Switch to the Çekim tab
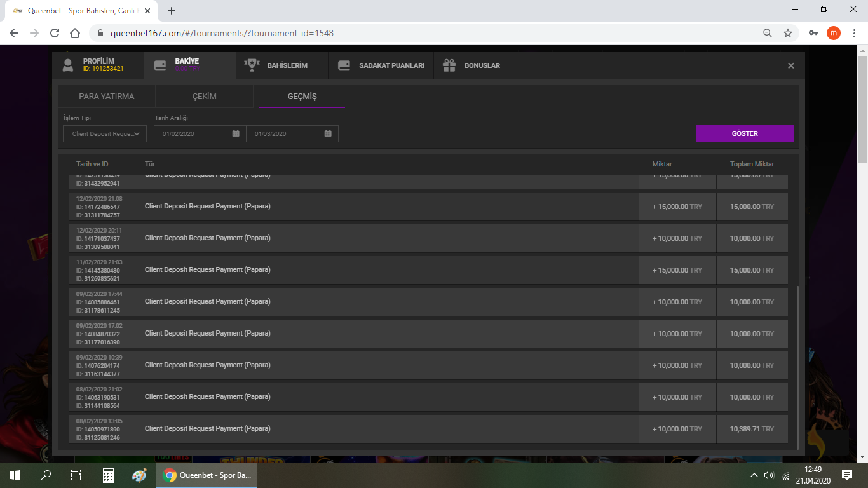Screen dimensions: 868x488 click(x=204, y=97)
